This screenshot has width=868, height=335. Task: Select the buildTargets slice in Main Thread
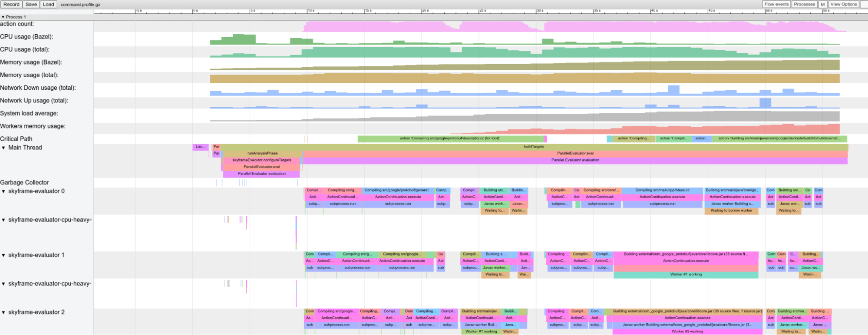534,147
